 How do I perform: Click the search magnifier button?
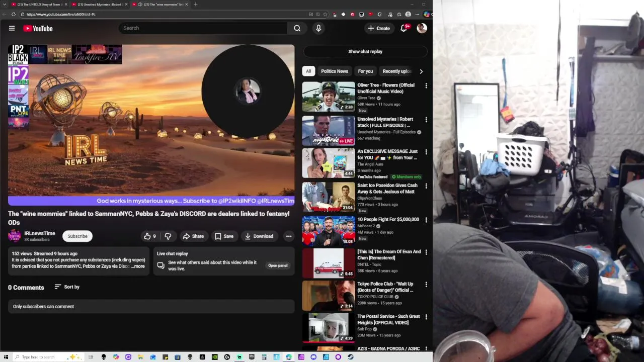click(297, 28)
